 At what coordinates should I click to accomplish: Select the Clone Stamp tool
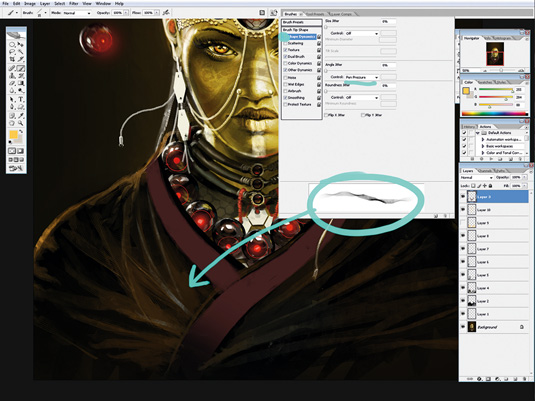(12, 76)
